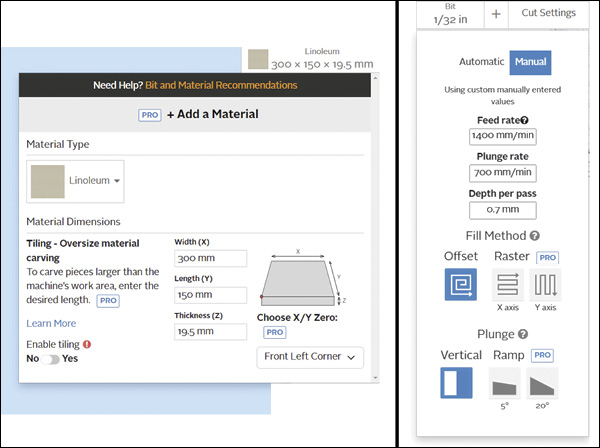Open the Fill Method help icon
Screen dimensions: 600x448
[x=535, y=236]
